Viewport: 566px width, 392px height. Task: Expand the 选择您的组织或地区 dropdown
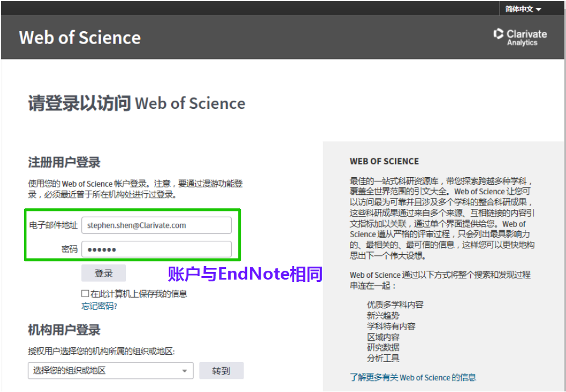coord(111,371)
